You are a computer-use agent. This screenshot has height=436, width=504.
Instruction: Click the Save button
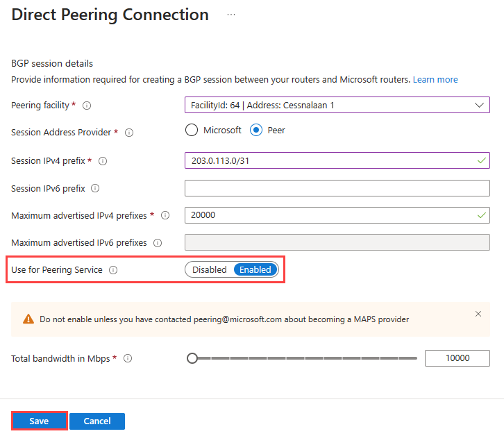pos(39,421)
